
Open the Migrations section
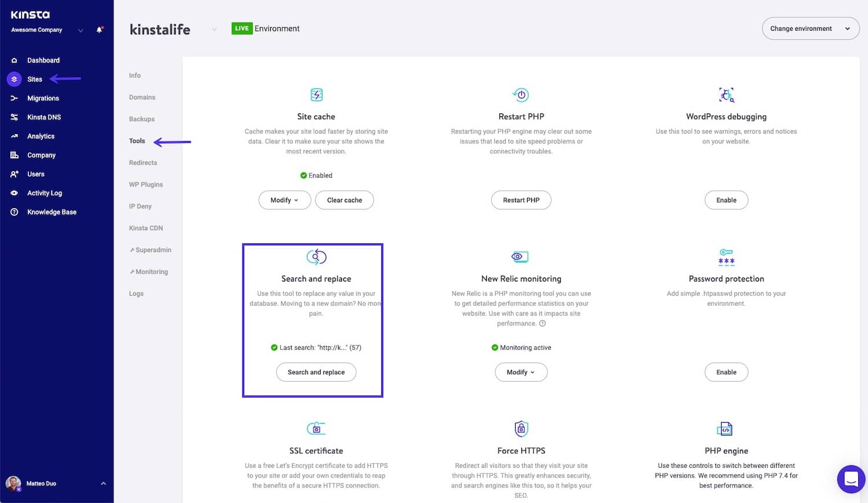click(x=43, y=98)
